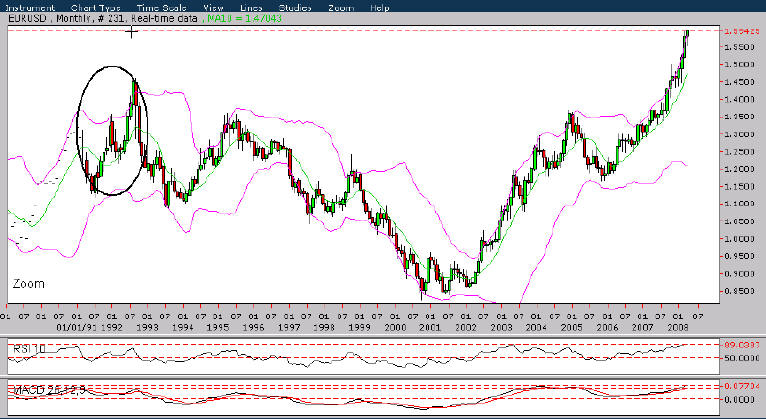Click the 1.0000 price axis label
The height and width of the screenshot is (419, 766).
coord(739,239)
